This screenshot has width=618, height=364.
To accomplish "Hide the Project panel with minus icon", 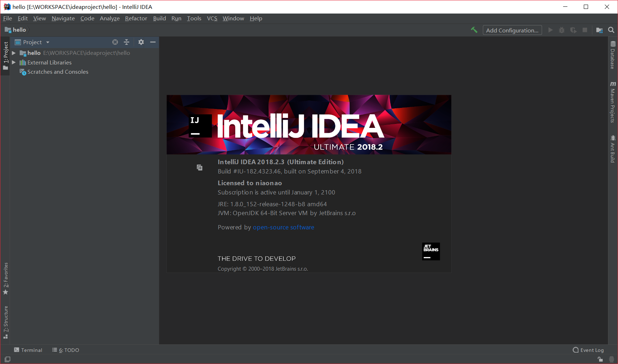I will 153,42.
